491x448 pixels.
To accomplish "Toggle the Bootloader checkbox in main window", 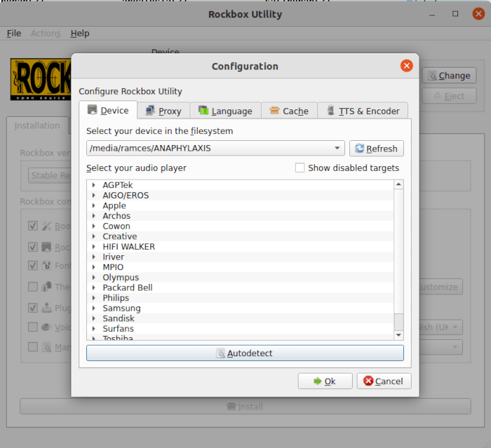I will [33, 226].
